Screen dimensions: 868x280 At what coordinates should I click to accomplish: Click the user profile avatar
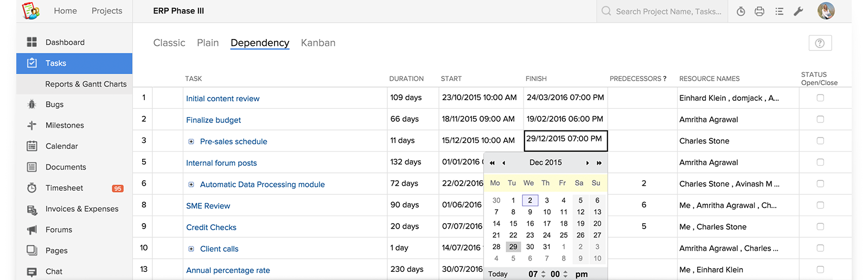coord(826,11)
